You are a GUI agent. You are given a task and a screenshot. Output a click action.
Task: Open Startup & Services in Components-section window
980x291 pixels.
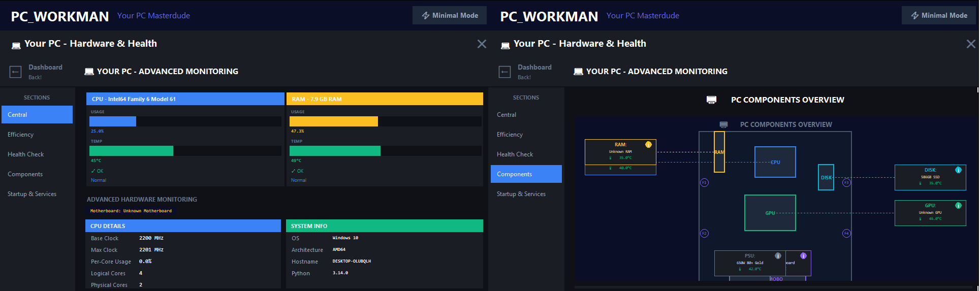pos(526,194)
